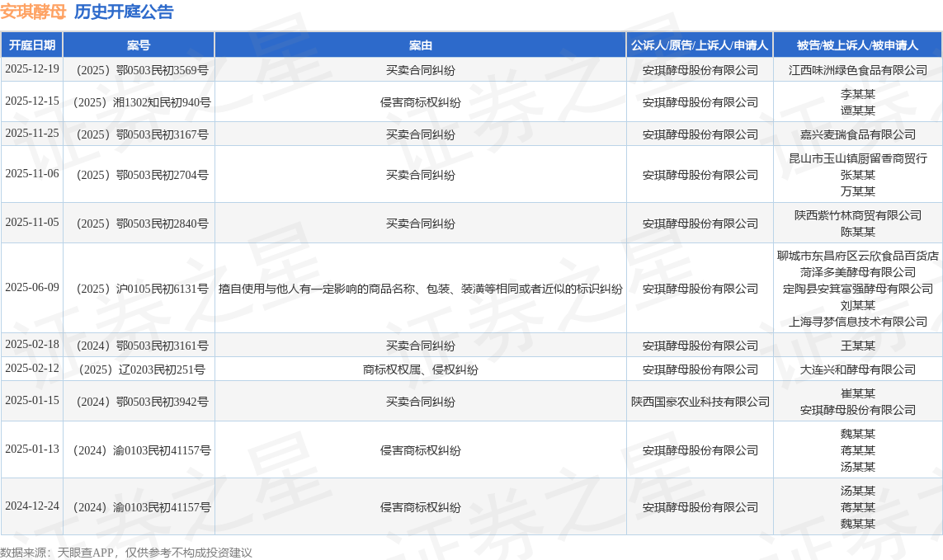Select the date cell 2025-12-15

pos(32,101)
